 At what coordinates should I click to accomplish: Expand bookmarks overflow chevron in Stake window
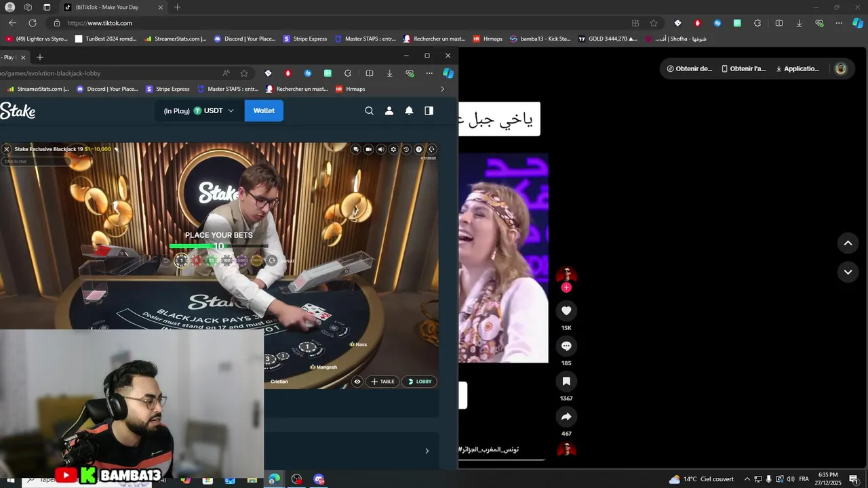coord(442,89)
